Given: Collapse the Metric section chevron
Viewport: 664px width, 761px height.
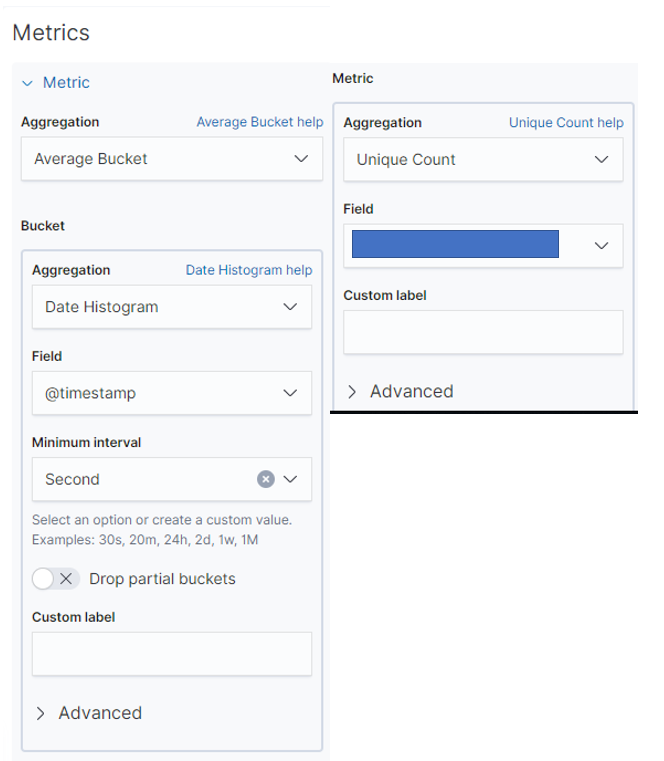Looking at the screenshot, I should tap(27, 83).
